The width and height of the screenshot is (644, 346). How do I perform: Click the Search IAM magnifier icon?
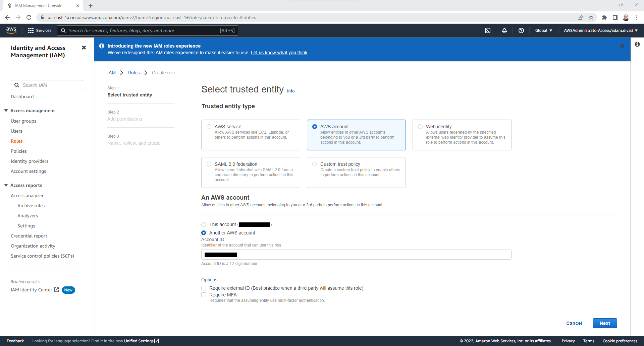(17, 85)
